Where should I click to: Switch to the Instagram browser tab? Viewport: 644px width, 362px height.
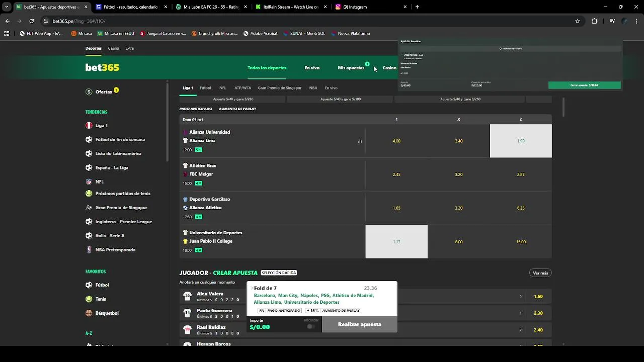tap(371, 7)
